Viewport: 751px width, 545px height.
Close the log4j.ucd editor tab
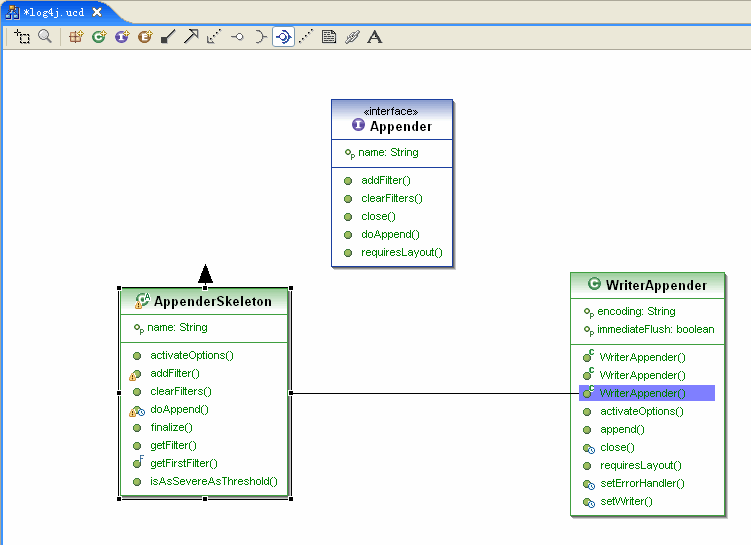click(97, 12)
